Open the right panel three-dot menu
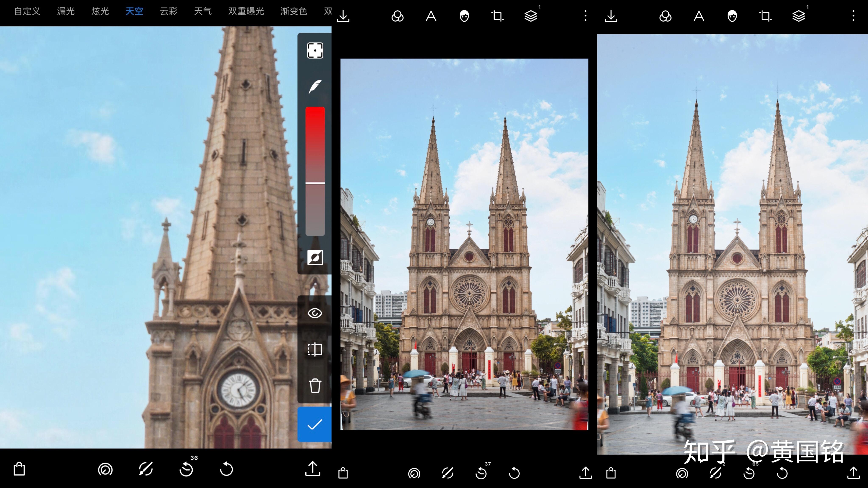Screen dimensions: 868x488 (x=854, y=16)
